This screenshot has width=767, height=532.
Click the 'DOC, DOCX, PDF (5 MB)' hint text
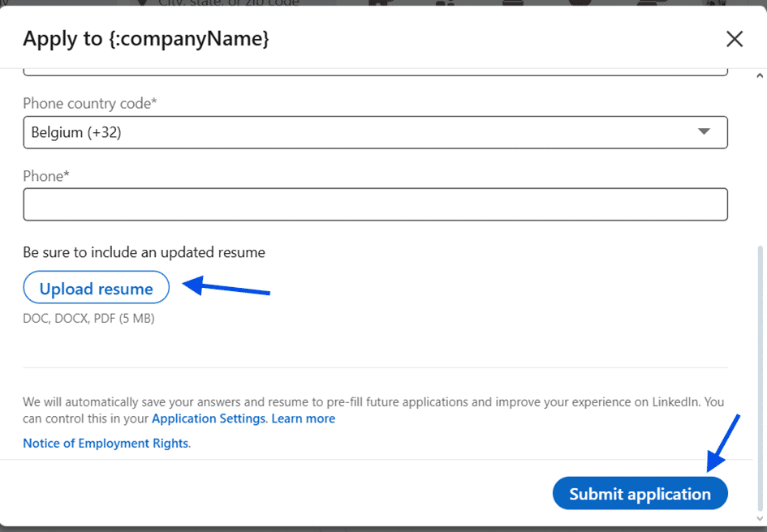88,319
